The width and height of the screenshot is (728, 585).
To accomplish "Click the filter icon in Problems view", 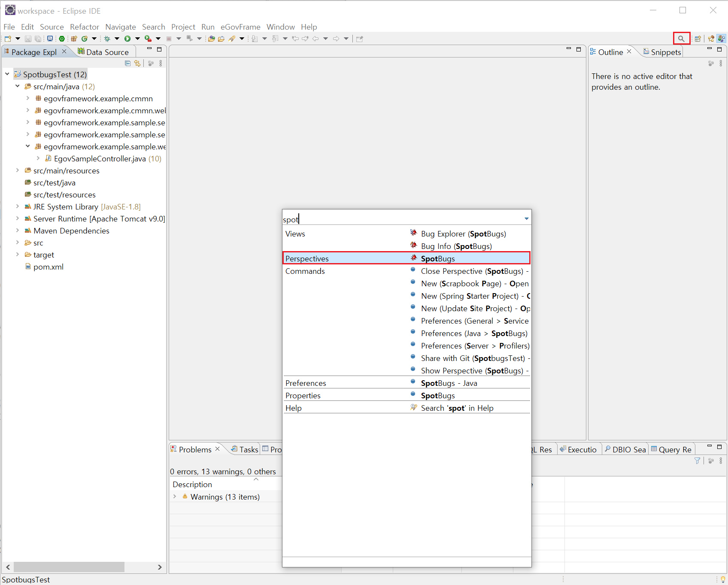I will (697, 461).
